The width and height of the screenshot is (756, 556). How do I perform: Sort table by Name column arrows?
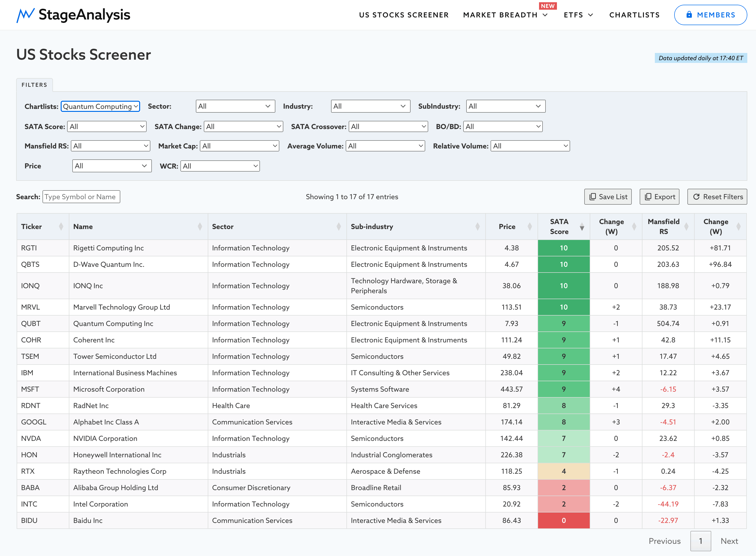point(200,227)
